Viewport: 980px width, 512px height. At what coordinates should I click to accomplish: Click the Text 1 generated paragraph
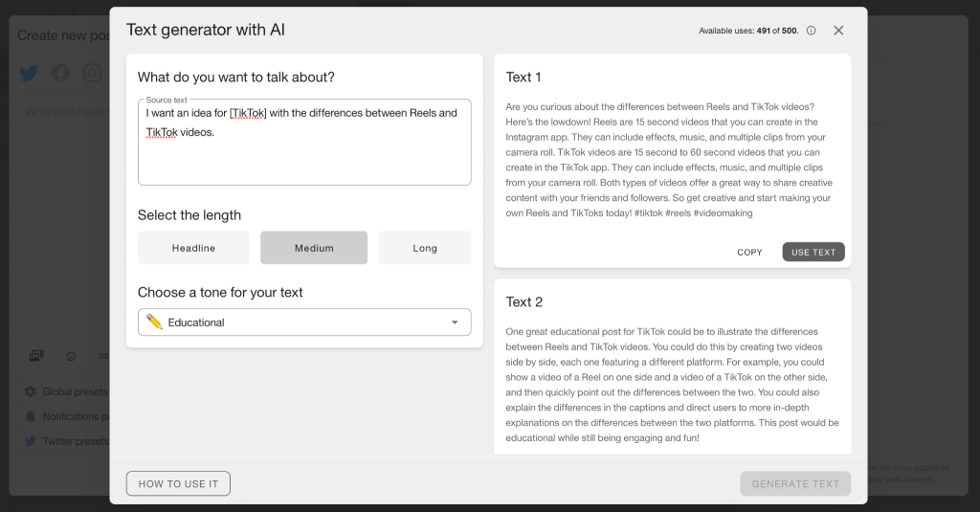[x=670, y=160]
